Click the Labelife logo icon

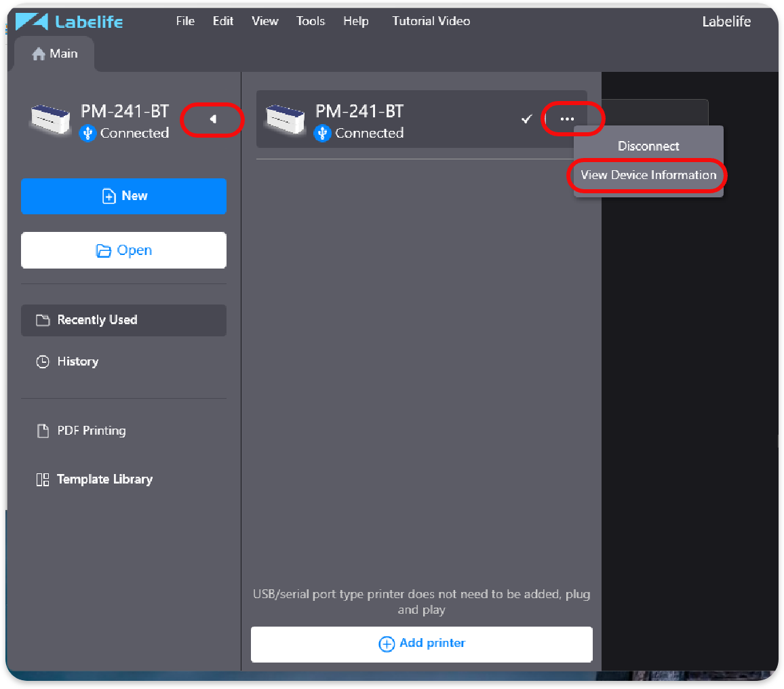coord(31,21)
